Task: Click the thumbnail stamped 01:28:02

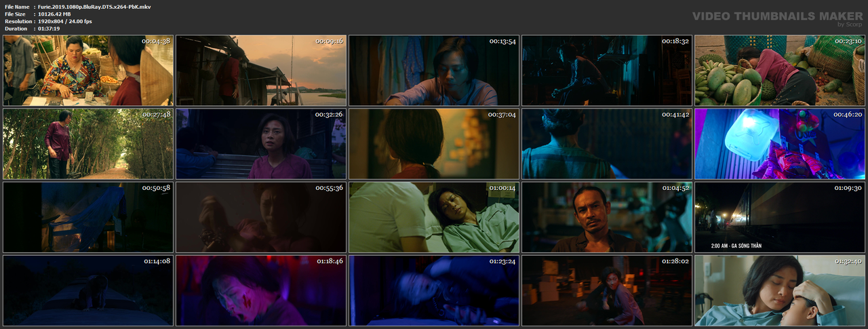Action: tap(607, 290)
